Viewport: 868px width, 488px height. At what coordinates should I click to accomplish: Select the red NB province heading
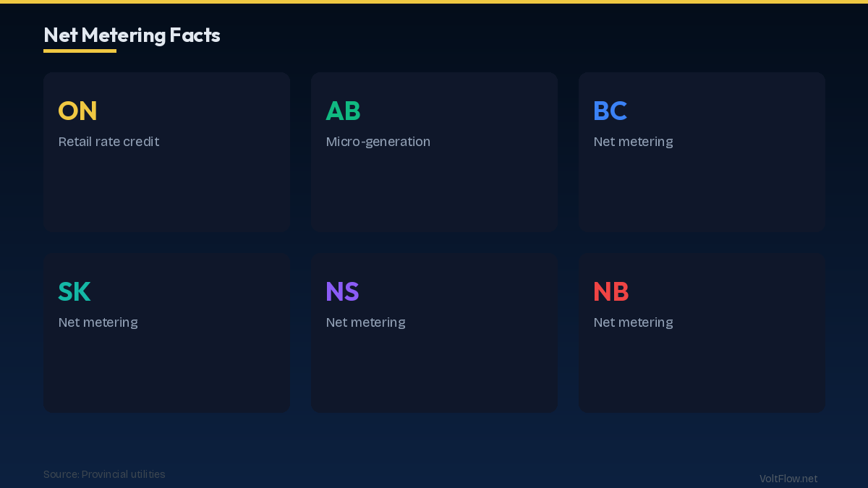610,291
